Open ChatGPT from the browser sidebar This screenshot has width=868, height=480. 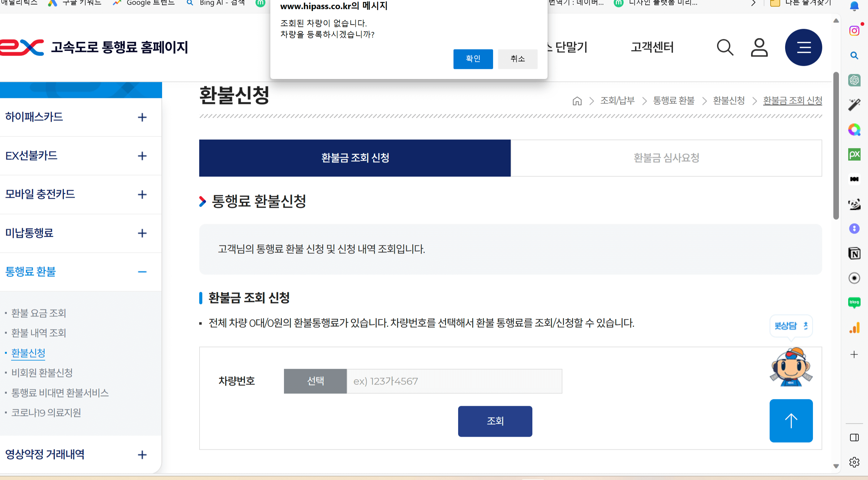click(854, 80)
